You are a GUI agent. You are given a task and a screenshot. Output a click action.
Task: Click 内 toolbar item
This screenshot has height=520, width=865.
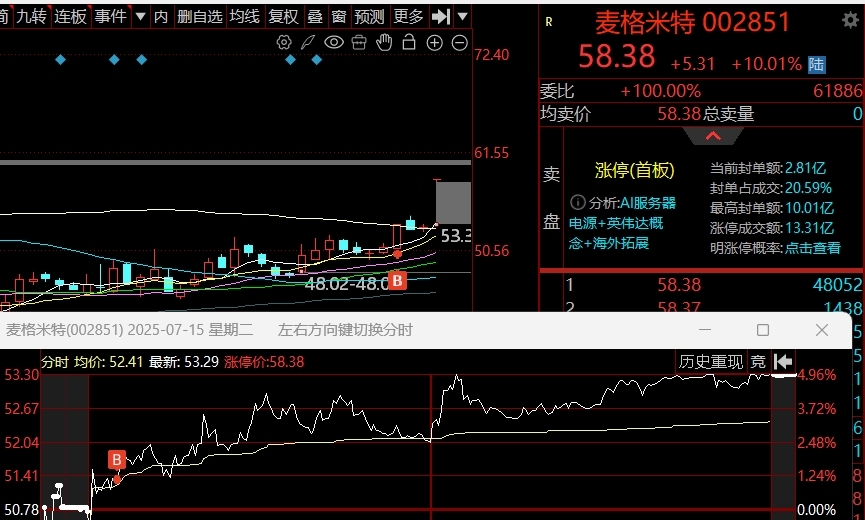click(x=161, y=17)
